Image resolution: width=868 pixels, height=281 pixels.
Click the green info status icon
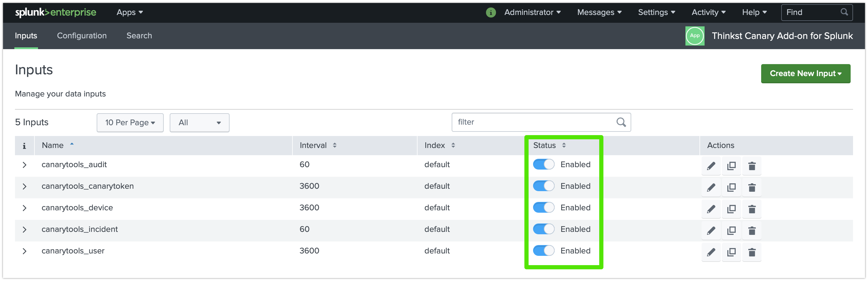491,13
